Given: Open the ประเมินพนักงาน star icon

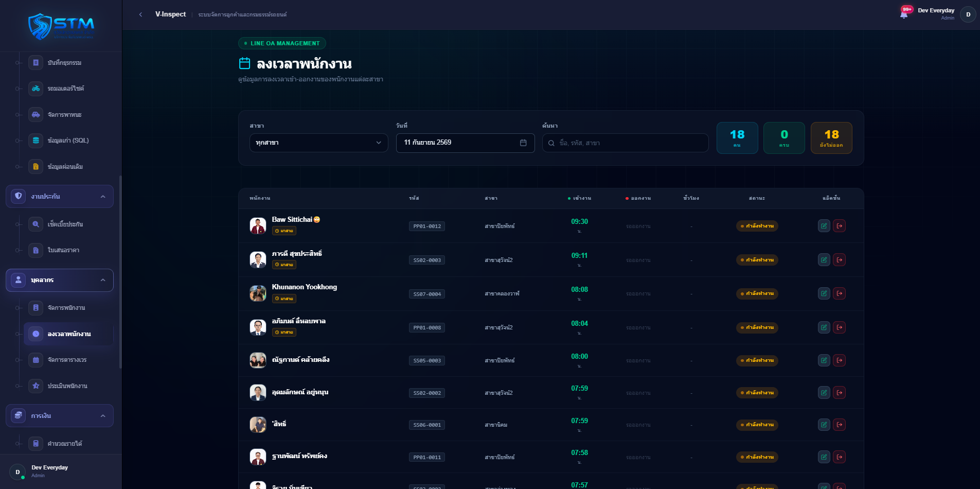Looking at the screenshot, I should 36,386.
